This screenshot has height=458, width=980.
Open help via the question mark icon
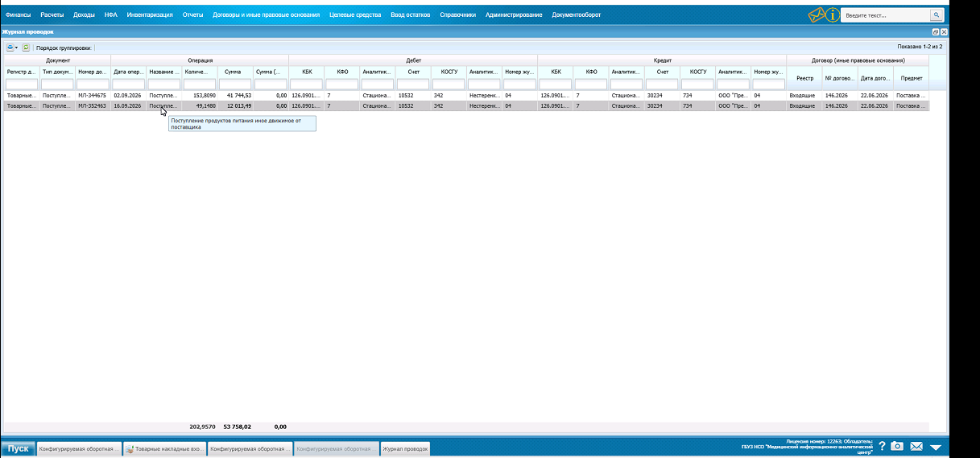tap(882, 447)
